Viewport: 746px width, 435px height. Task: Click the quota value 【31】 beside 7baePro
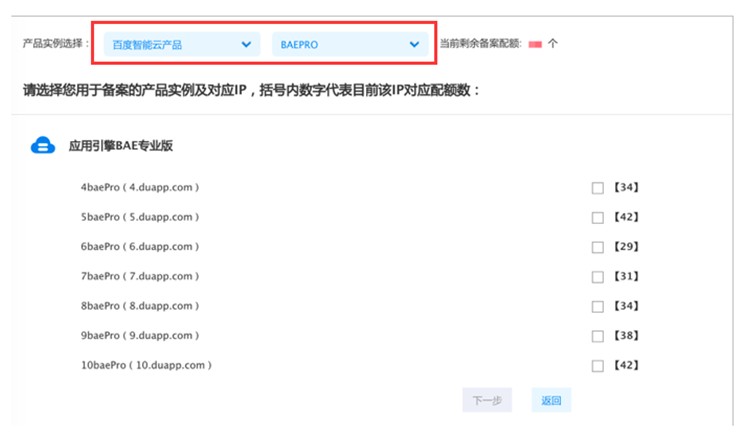click(626, 276)
